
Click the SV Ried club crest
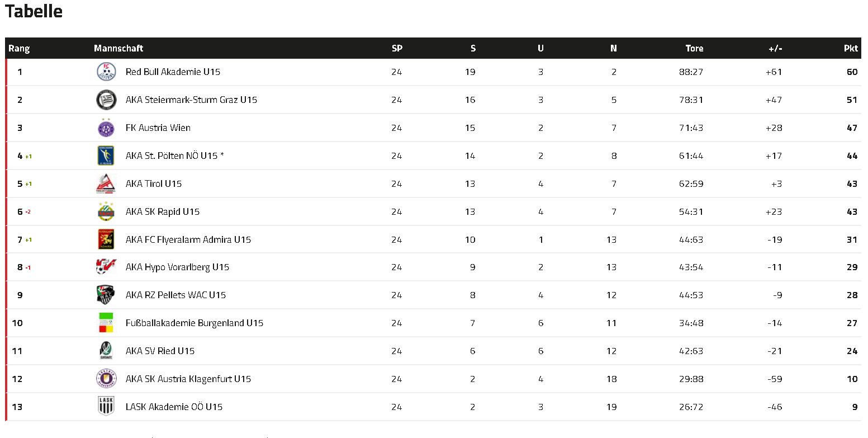[x=106, y=351]
